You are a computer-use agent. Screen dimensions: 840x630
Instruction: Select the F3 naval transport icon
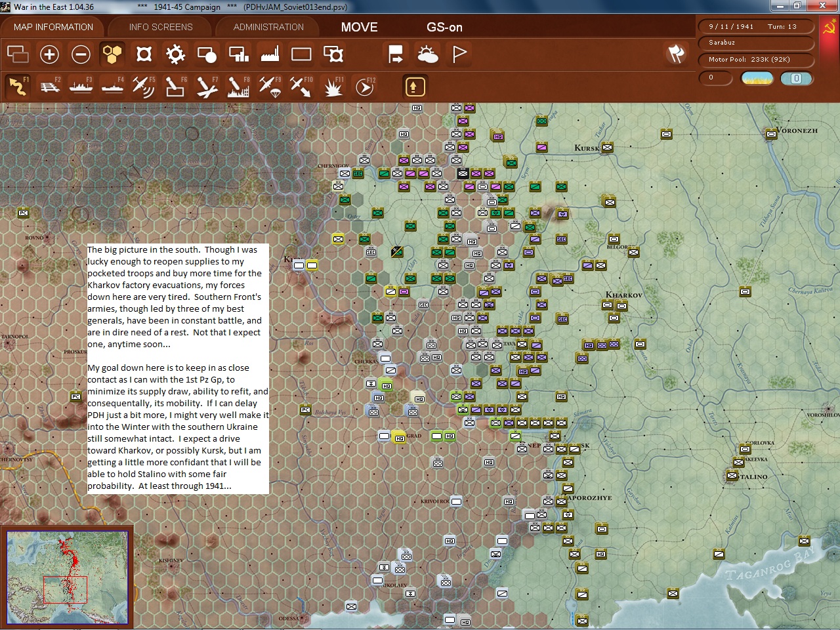coord(81,86)
